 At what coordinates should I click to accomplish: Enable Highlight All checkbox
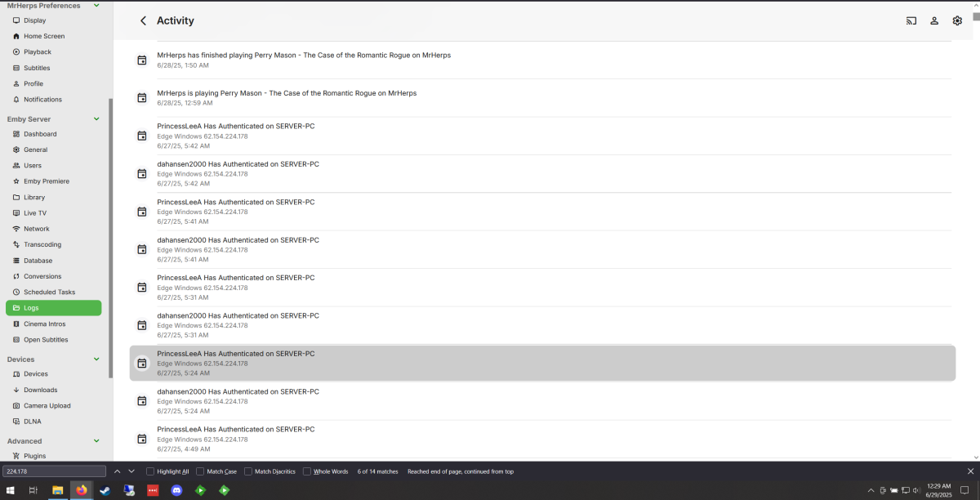[150, 471]
